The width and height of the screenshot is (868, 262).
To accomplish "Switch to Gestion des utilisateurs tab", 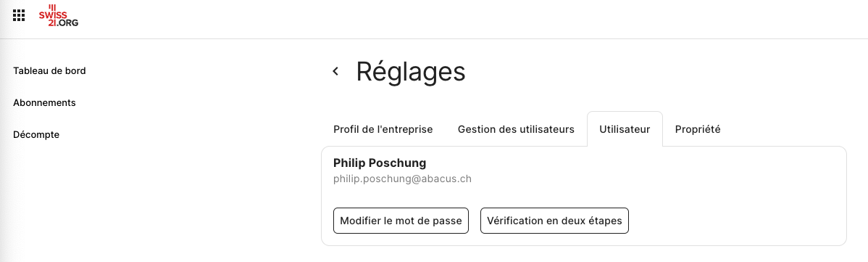I will click(x=516, y=129).
